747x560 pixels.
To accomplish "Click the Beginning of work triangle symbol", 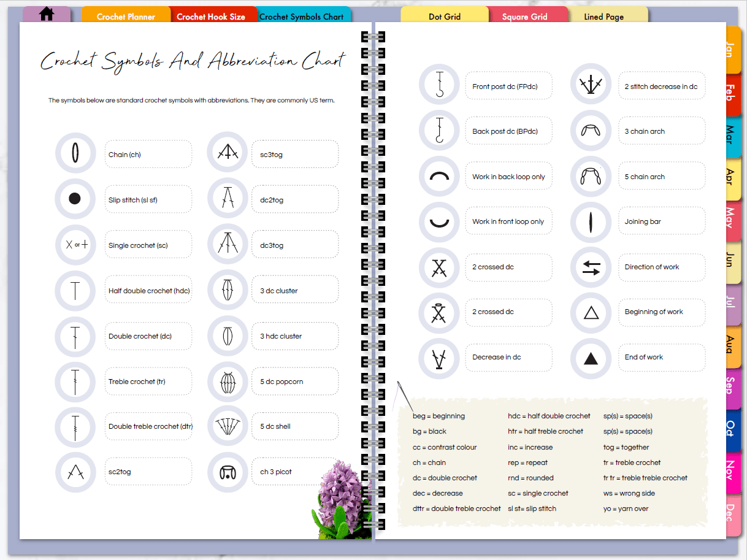I will (591, 312).
